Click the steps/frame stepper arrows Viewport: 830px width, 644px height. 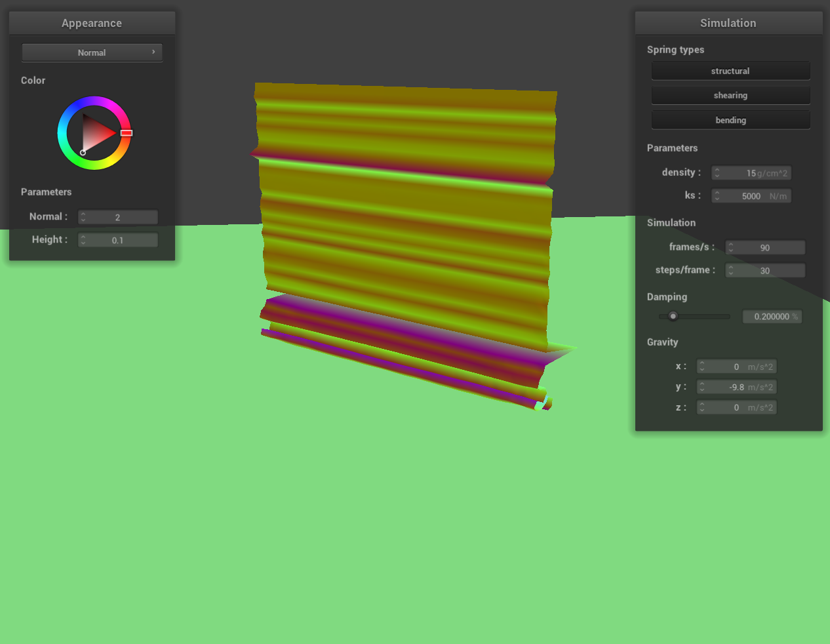[x=731, y=270]
